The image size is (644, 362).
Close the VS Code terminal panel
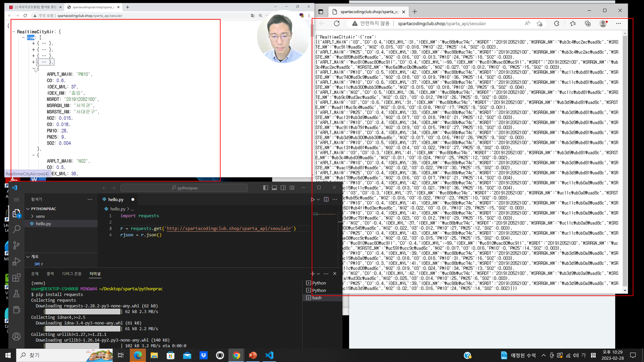click(335, 274)
